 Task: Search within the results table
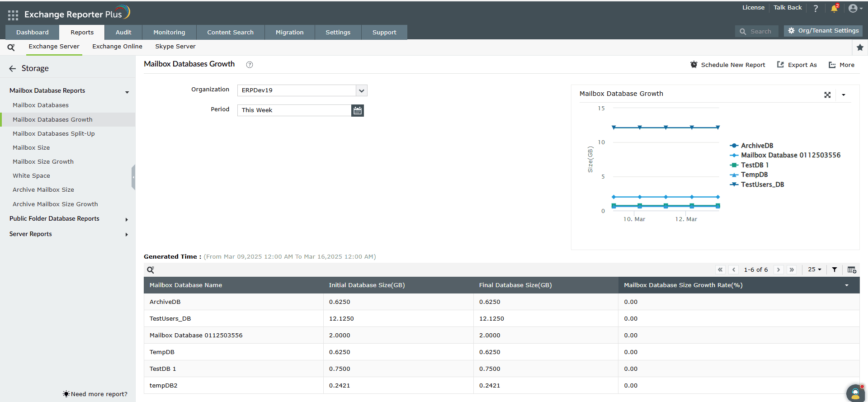click(x=151, y=270)
